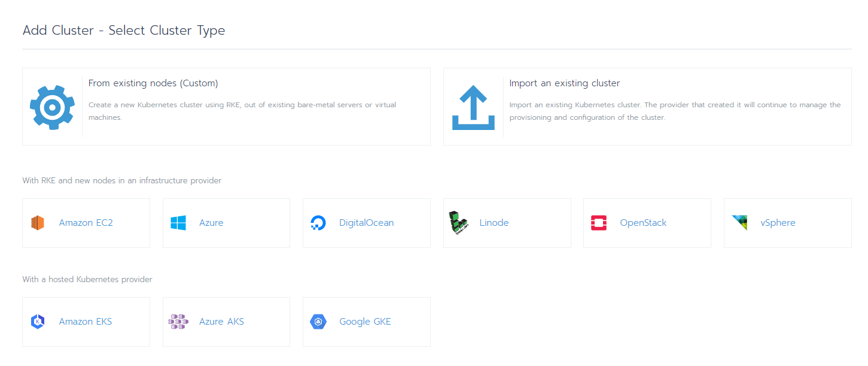This screenshot has height=366, width=868.
Task: Click 'With RKE and new nodes' section heading
Action: click(x=122, y=180)
